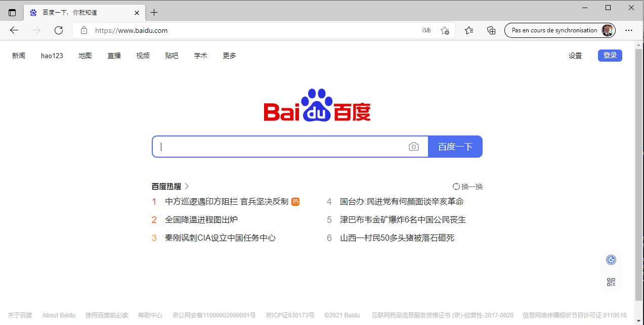Expand 百度热搜 chevron arrow
Screen dimensions: 644x325
pyautogui.click(x=187, y=187)
